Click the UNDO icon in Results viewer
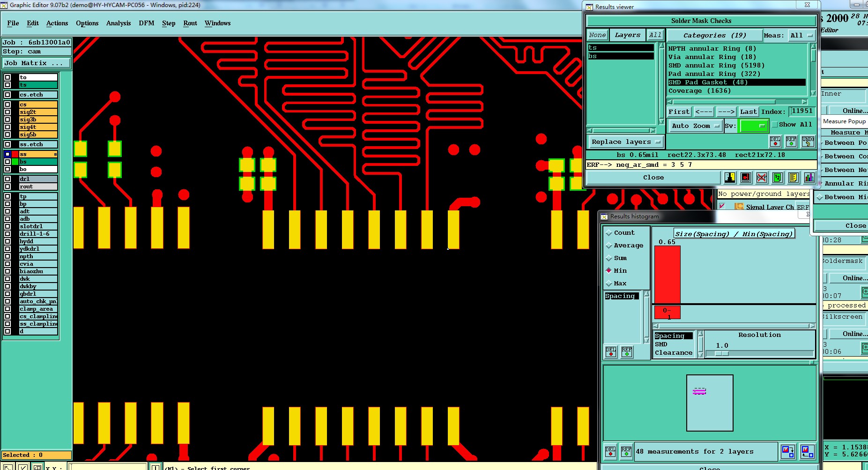 [808, 141]
